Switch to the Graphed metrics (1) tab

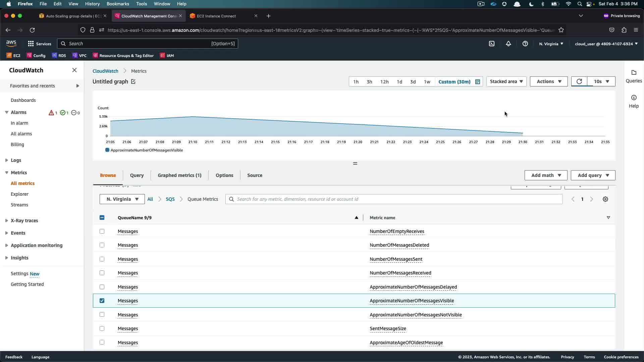coord(179,175)
